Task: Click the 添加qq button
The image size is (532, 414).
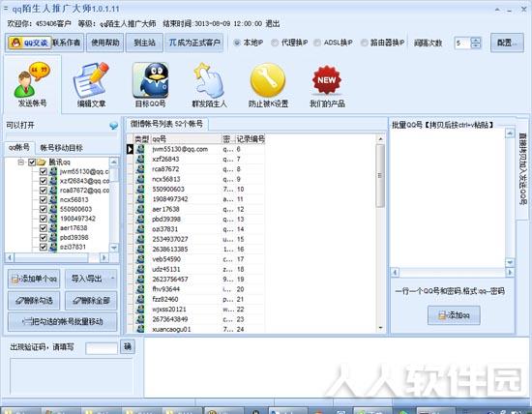Action: 454,315
